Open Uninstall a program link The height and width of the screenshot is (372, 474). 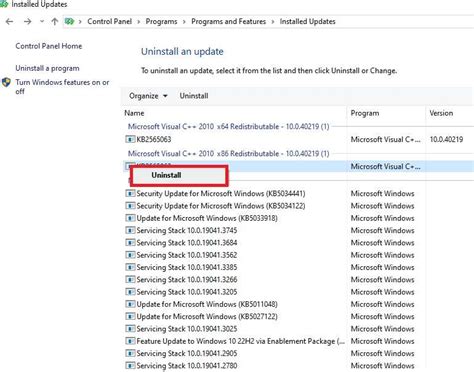[x=47, y=68]
